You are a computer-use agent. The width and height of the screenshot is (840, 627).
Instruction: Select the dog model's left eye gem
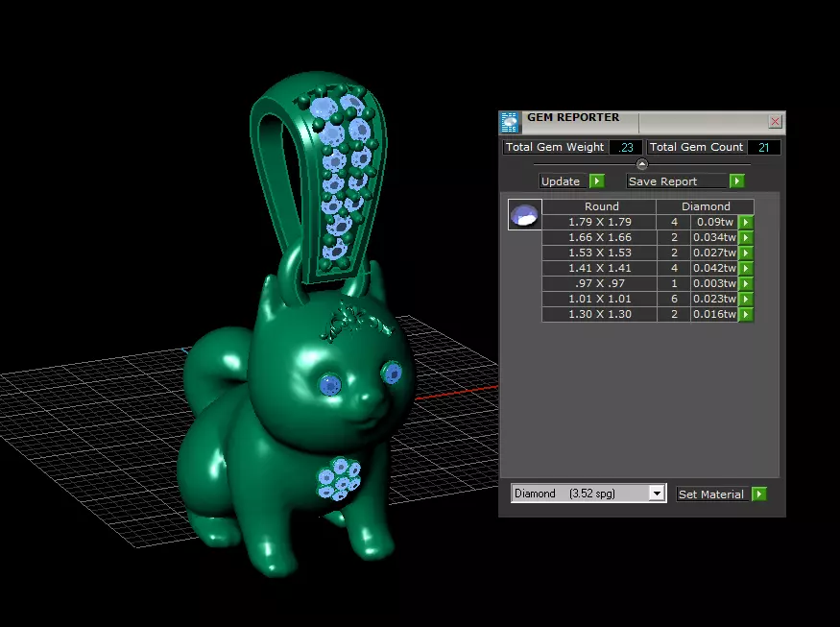click(x=329, y=385)
